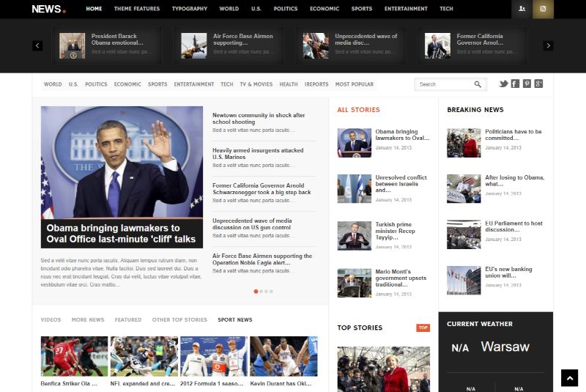Open MOST POPULAR in secondary menu

pos(355,84)
